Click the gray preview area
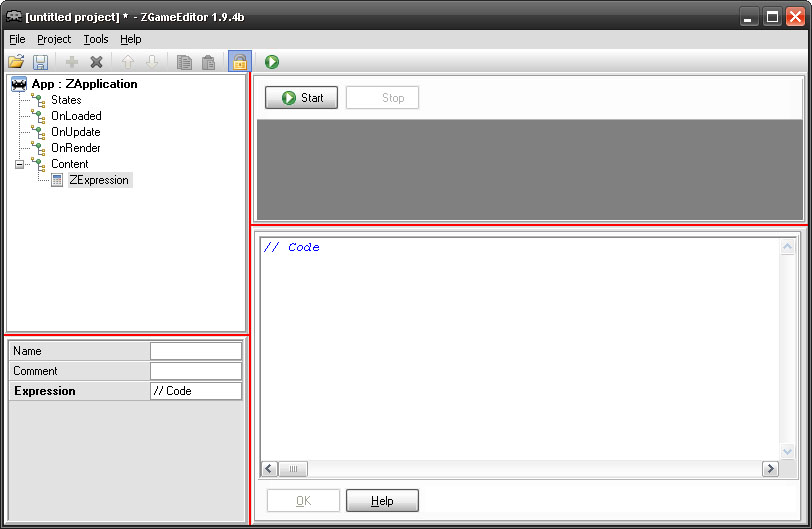This screenshot has width=812, height=529. pos(529,170)
